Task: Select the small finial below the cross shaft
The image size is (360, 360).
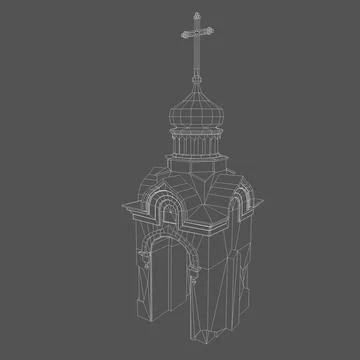Action: (197, 80)
